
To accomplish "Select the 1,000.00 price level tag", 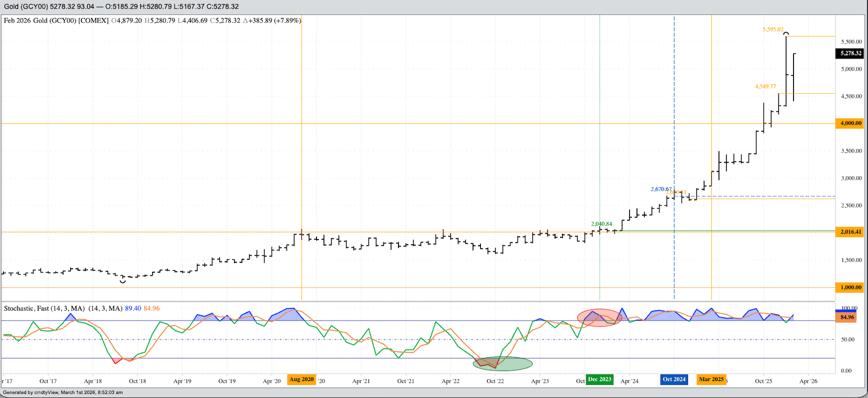I will click(850, 288).
